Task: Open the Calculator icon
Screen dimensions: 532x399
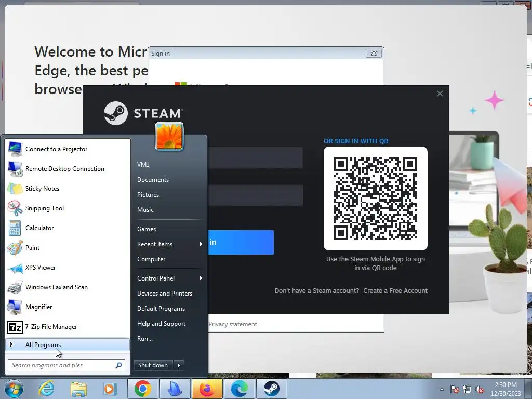Action: (x=15, y=228)
